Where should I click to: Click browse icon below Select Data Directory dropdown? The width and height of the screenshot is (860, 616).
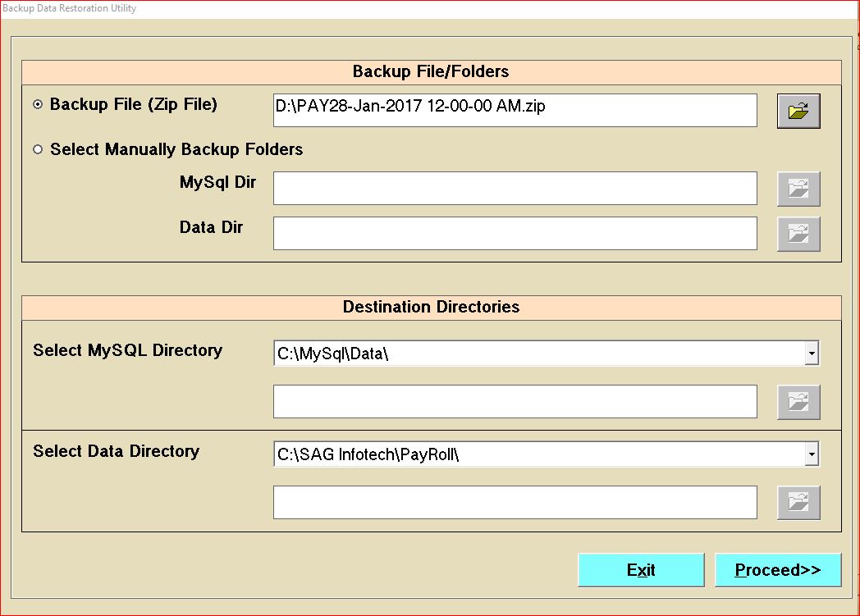[x=798, y=502]
